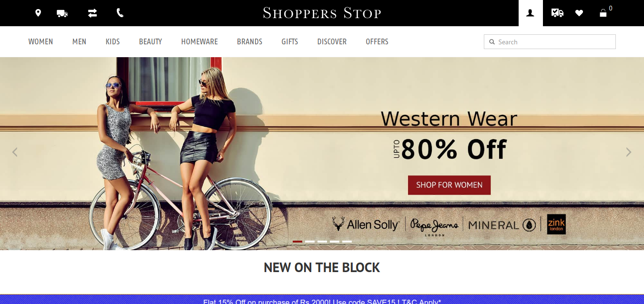Open the OFFERS menu item
644x304 pixels.
pyautogui.click(x=377, y=42)
